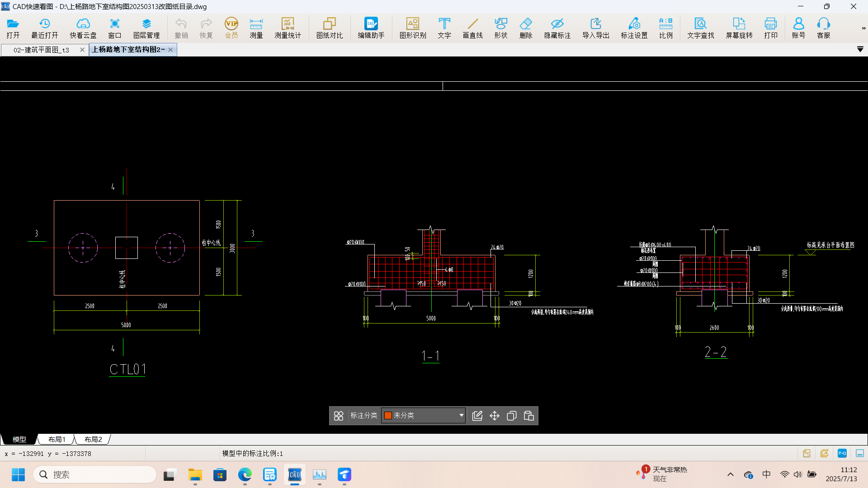The height and width of the screenshot is (488, 868).
Task: Expand the 未分类 category dropdown
Action: tap(461, 416)
